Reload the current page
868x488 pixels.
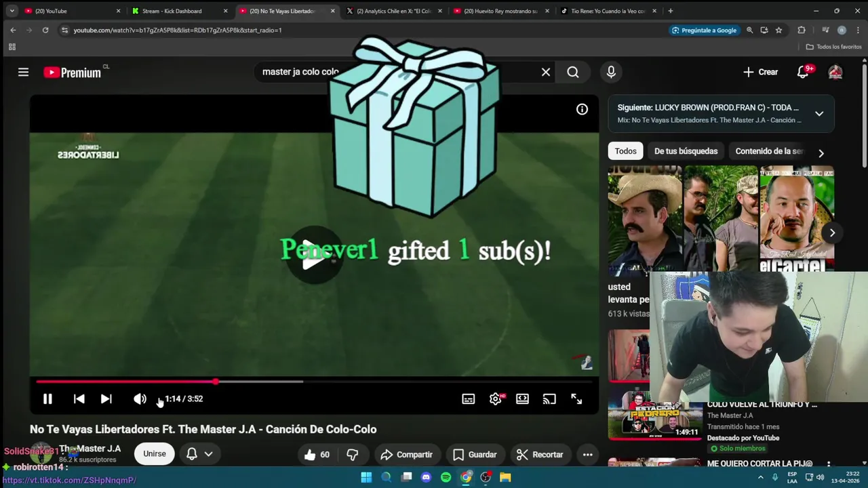(45, 30)
